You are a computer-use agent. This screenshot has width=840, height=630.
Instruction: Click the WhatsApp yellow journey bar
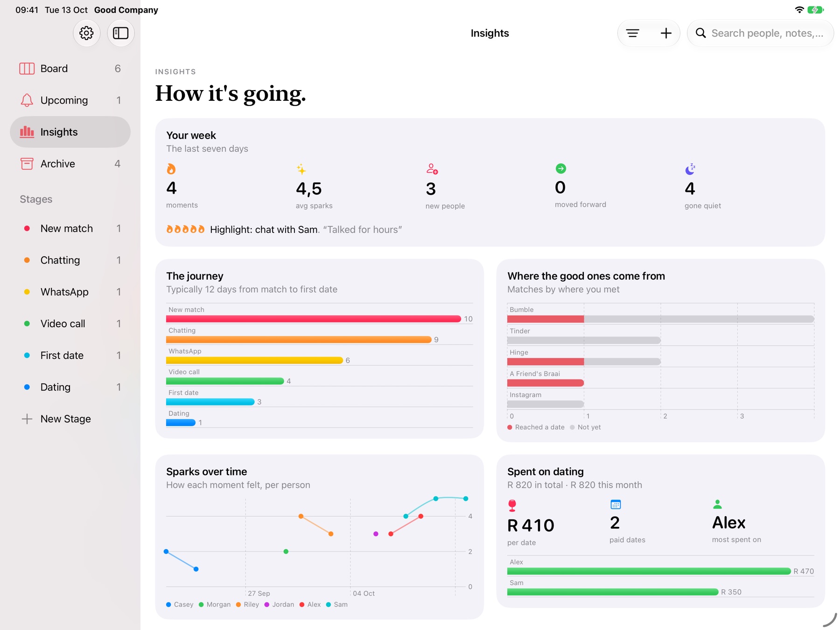pos(254,360)
